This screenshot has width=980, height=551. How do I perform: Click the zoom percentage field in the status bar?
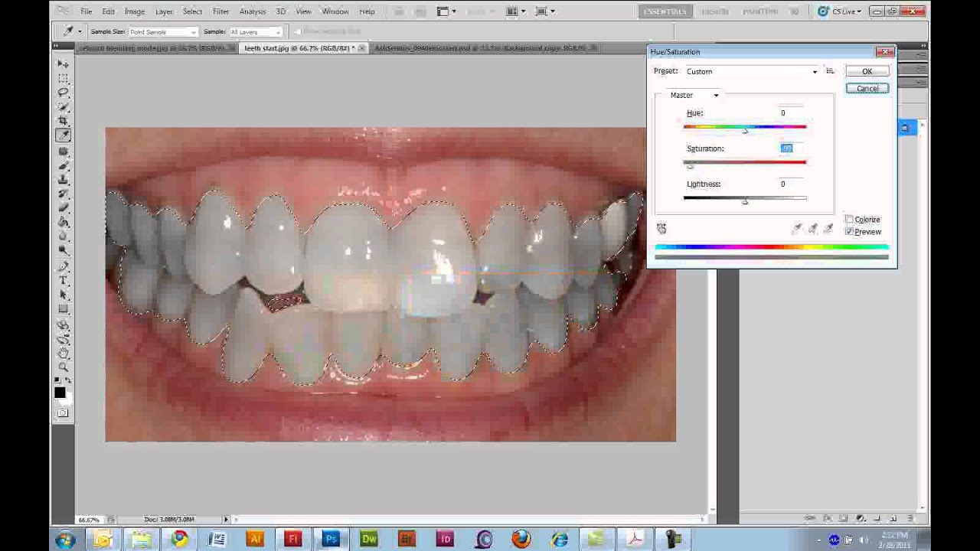pyautogui.click(x=89, y=520)
